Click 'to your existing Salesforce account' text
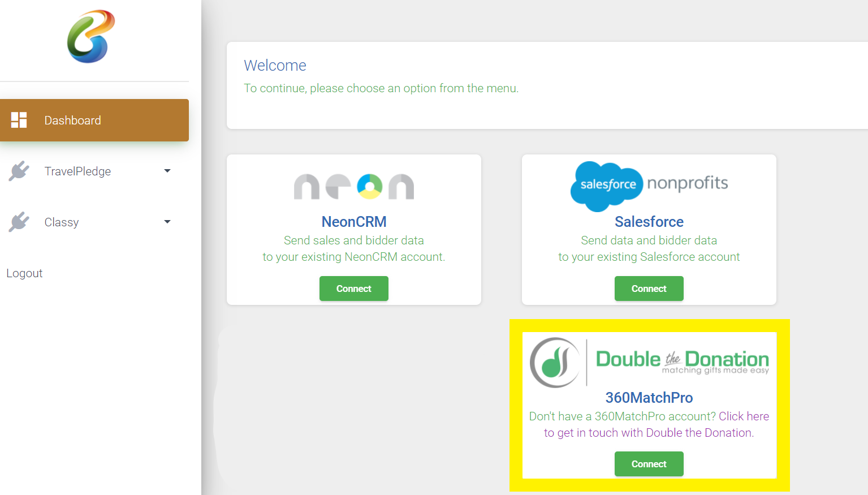Screen dimensions: 868x495 (x=649, y=257)
